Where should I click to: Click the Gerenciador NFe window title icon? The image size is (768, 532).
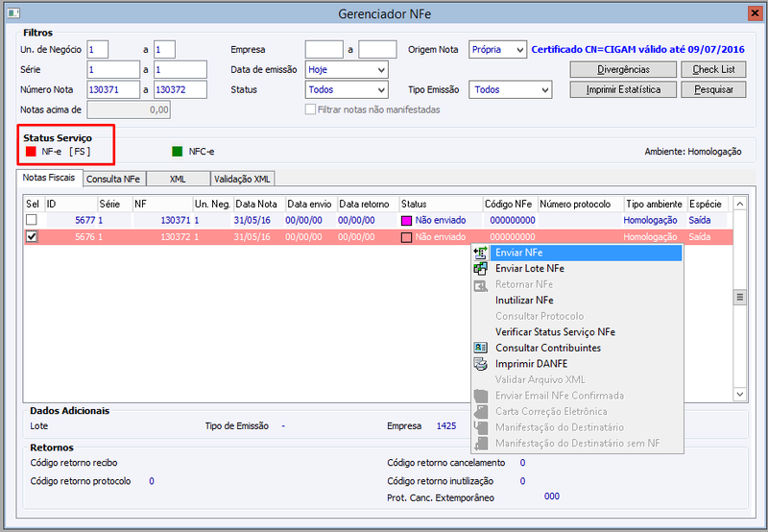[x=13, y=13]
